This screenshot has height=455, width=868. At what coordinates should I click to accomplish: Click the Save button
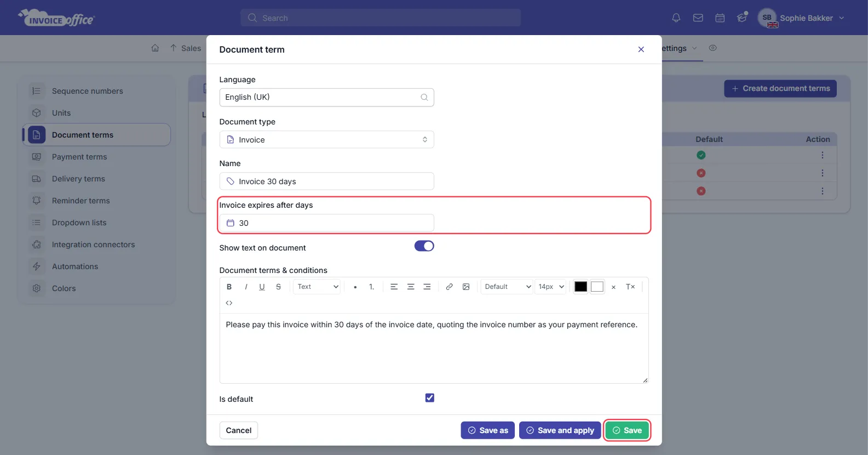pos(627,430)
